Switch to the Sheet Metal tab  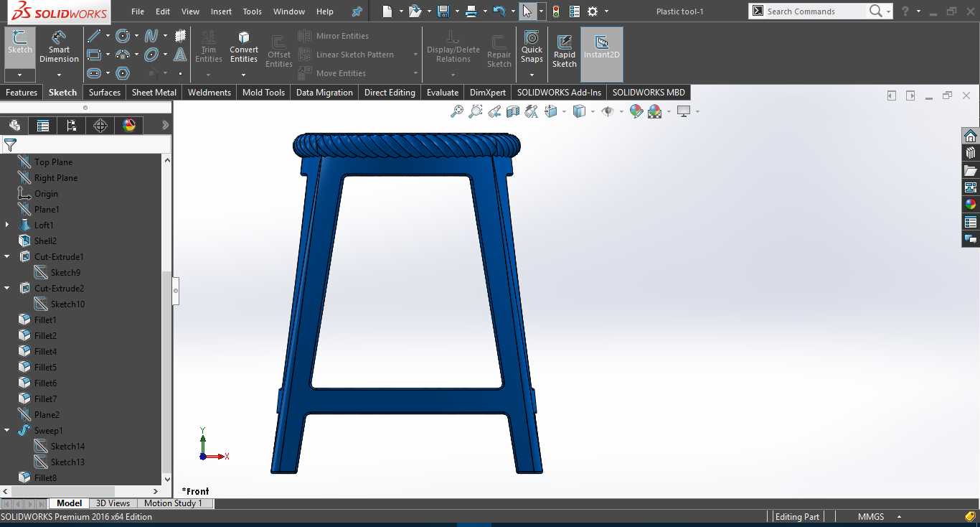coord(154,93)
